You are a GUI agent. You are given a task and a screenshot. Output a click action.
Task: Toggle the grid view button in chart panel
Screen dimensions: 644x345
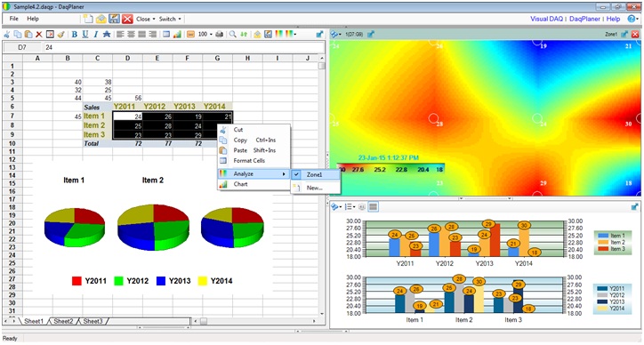pos(373,206)
